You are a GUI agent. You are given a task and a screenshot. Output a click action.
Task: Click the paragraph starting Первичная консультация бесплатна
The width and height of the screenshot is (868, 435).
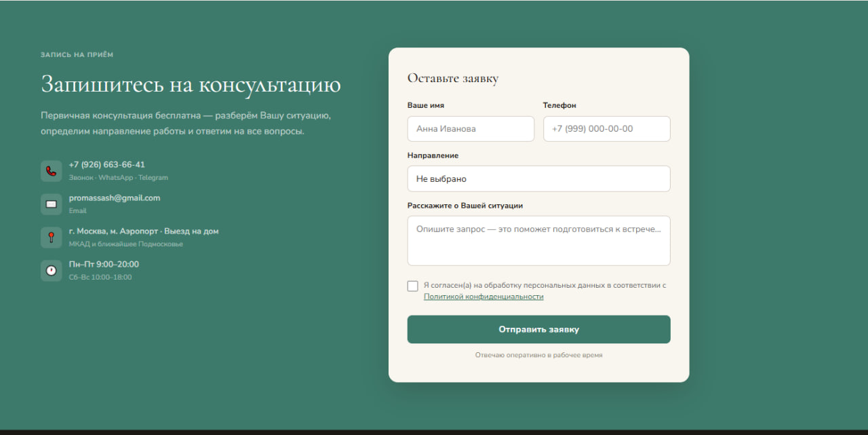pyautogui.click(x=186, y=124)
